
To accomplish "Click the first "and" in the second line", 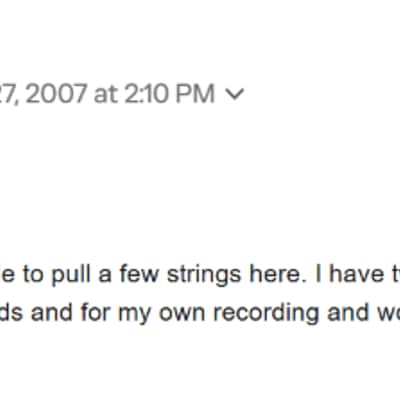I will click(x=51, y=312).
